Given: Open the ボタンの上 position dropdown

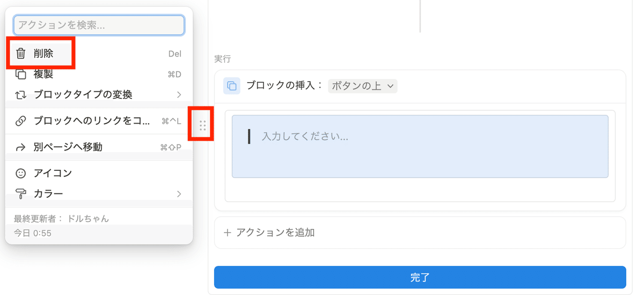Looking at the screenshot, I should pyautogui.click(x=363, y=85).
